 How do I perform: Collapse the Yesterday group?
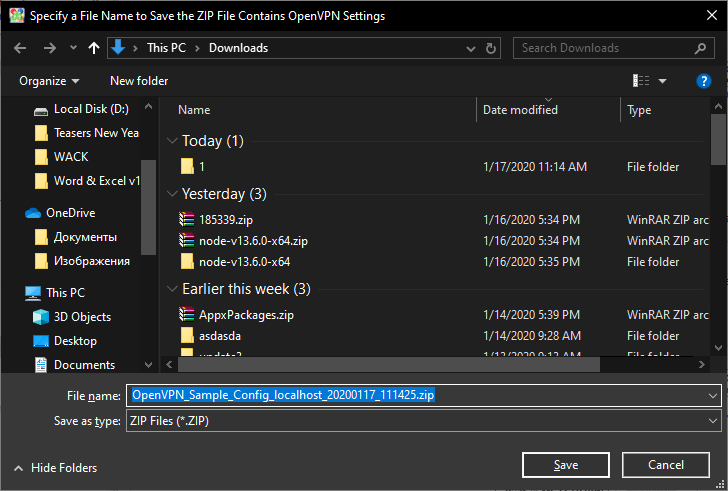click(x=172, y=194)
